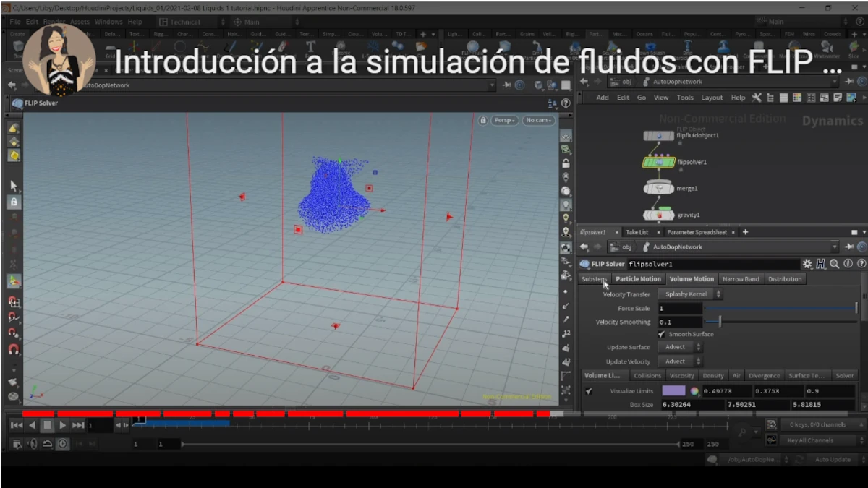Switch to the Narrow Band tab
Image resolution: width=868 pixels, height=488 pixels.
click(741, 279)
